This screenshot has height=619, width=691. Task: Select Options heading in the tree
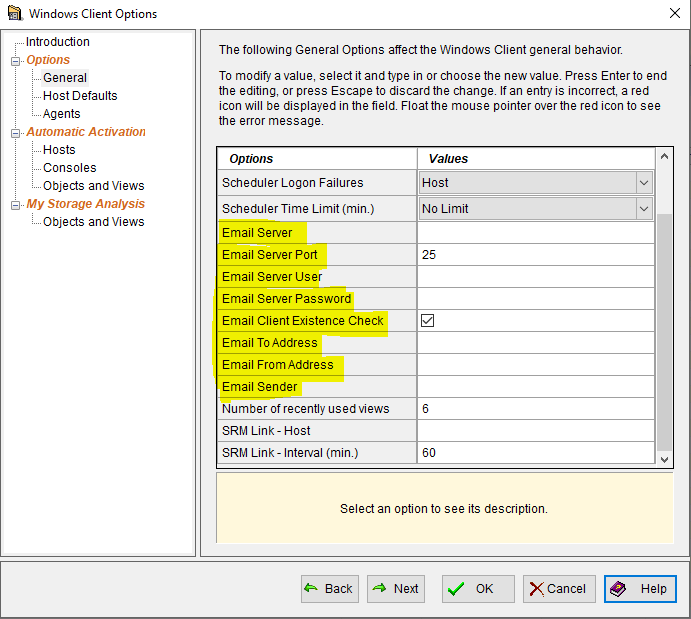[48, 59]
